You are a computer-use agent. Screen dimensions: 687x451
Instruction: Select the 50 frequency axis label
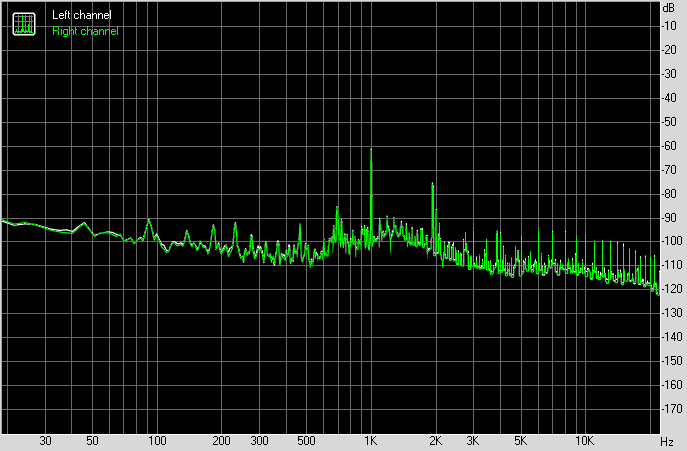[x=92, y=440]
